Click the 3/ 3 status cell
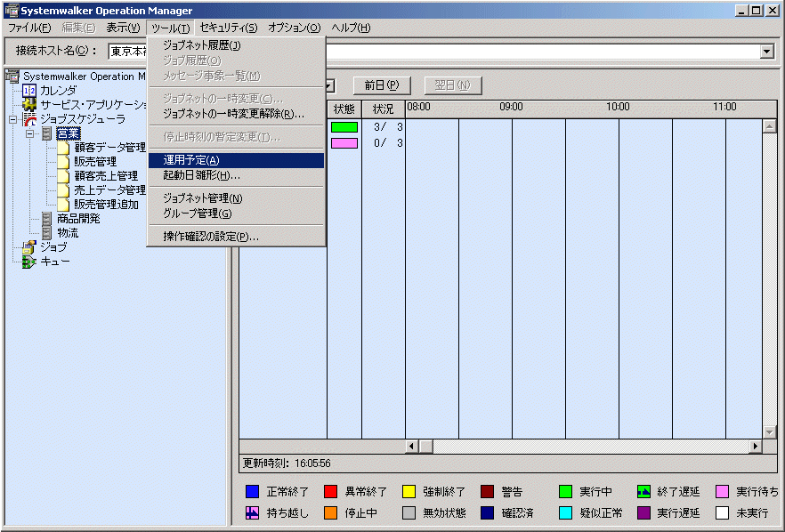 pyautogui.click(x=384, y=127)
